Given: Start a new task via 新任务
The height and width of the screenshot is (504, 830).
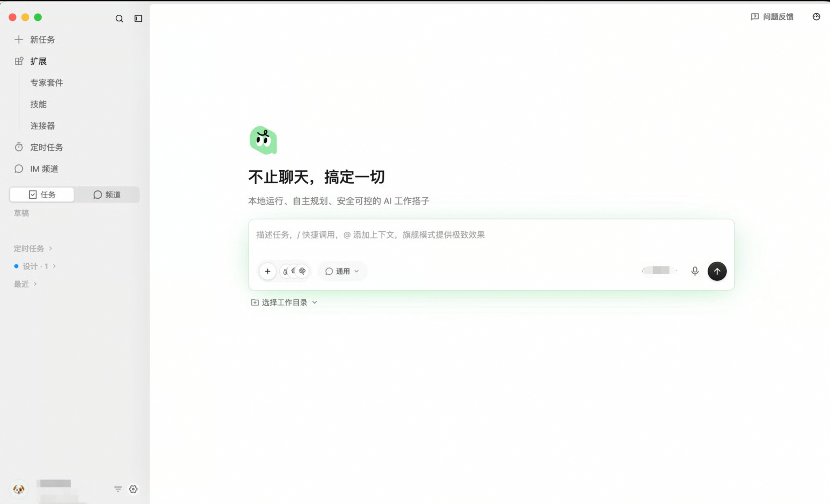Looking at the screenshot, I should 42,40.
